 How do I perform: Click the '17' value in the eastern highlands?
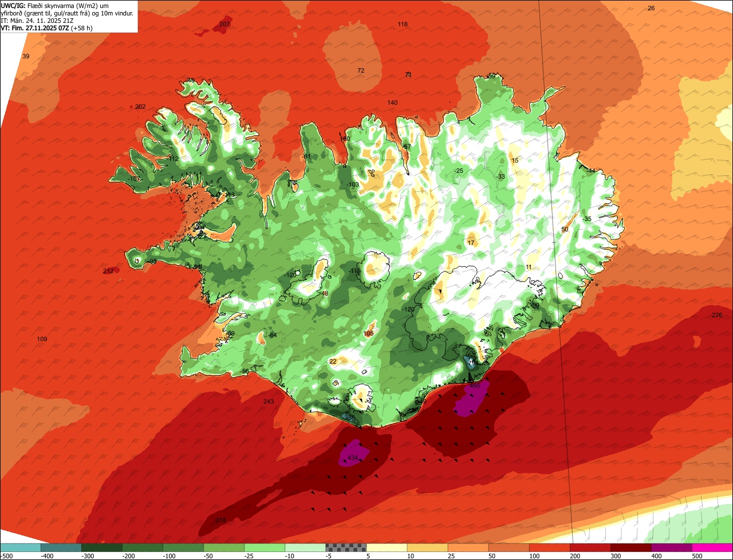click(471, 243)
